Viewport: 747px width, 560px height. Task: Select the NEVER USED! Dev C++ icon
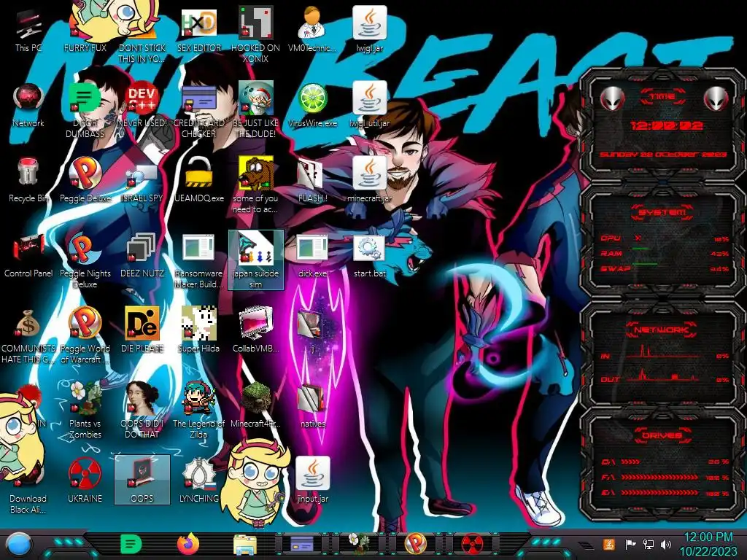tap(142, 105)
